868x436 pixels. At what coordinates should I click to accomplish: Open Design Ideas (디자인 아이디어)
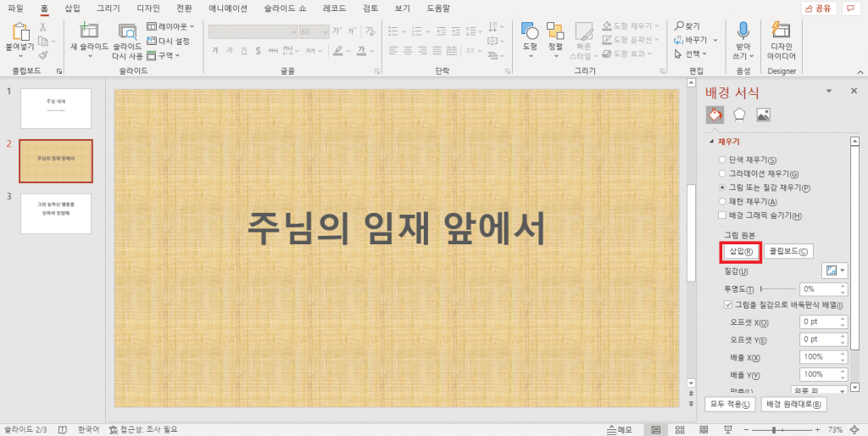781,40
